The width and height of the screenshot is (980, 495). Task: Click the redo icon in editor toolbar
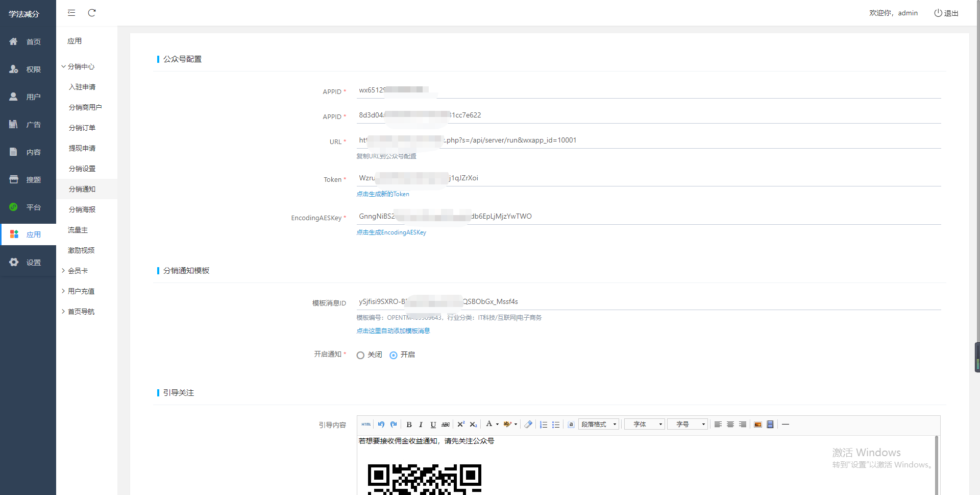(394, 425)
